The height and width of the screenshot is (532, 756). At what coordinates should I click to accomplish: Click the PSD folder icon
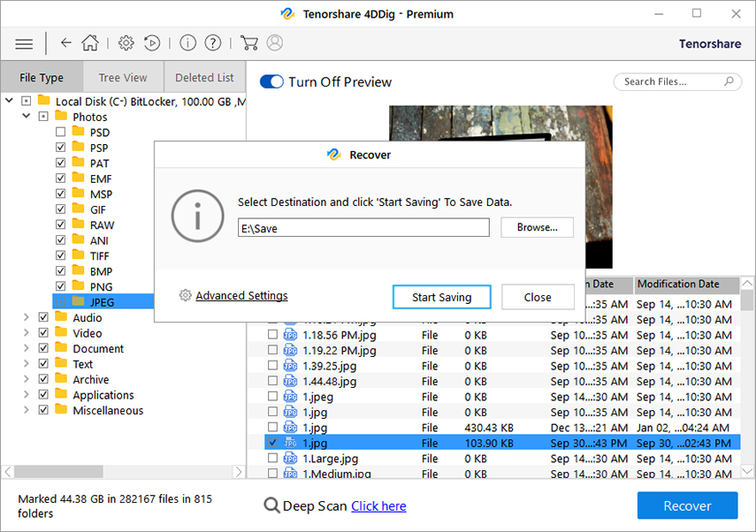(78, 132)
